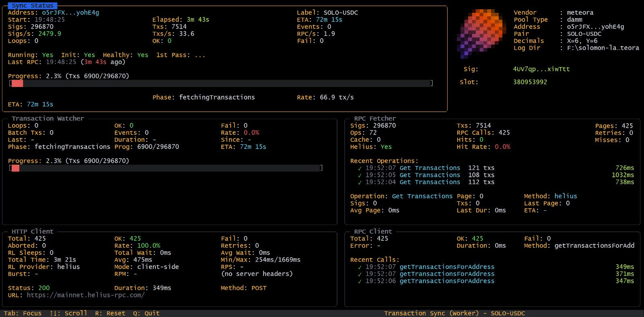
Task: Click the Total Time 3m 21s value
Action: click(x=65, y=260)
